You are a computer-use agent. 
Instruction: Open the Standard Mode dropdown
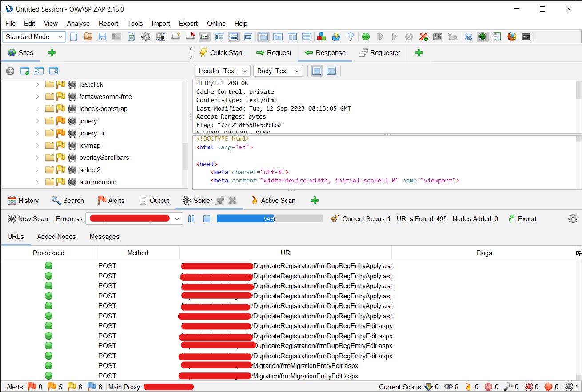tap(34, 37)
